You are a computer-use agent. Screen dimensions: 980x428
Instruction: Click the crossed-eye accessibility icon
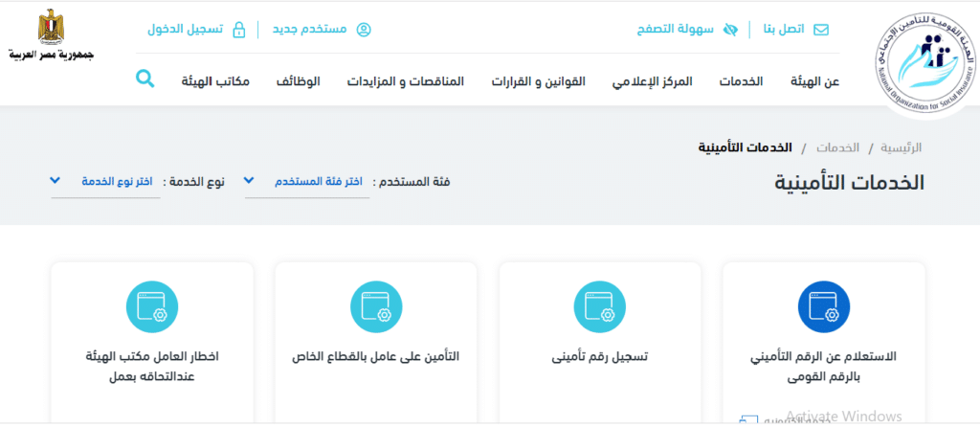pos(730,29)
